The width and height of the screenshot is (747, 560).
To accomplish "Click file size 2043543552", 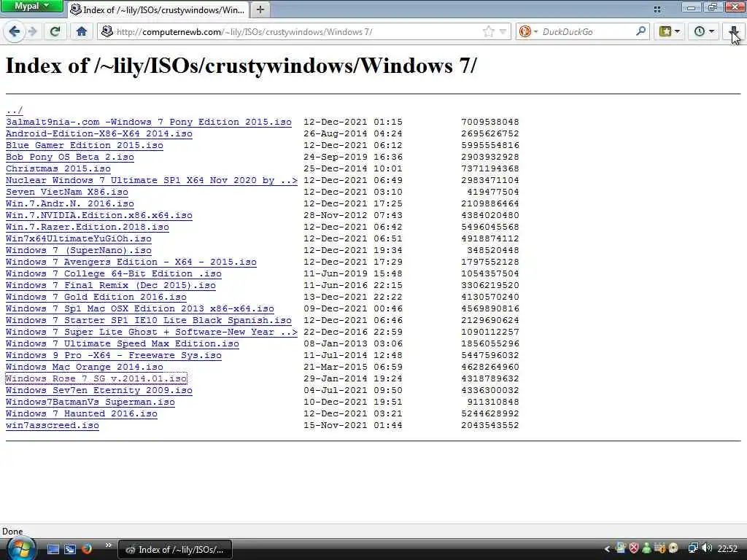I will coord(490,425).
